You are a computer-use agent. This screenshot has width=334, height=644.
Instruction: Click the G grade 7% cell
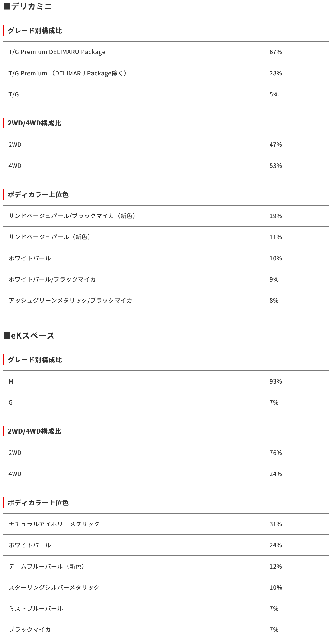(274, 403)
